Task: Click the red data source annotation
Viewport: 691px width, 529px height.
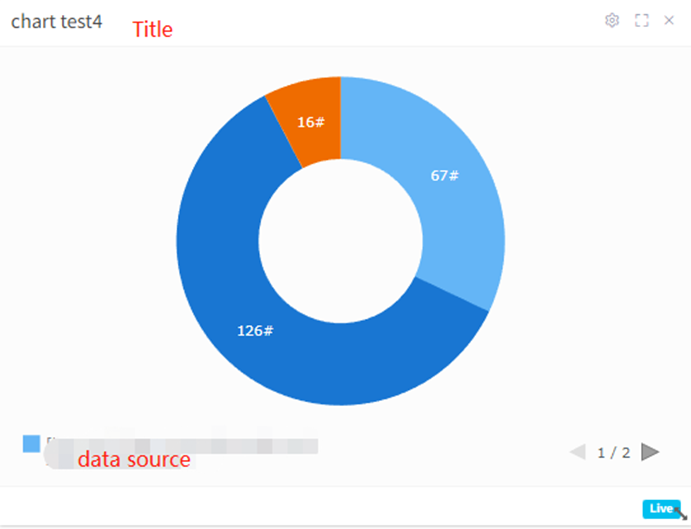Action: point(133,460)
